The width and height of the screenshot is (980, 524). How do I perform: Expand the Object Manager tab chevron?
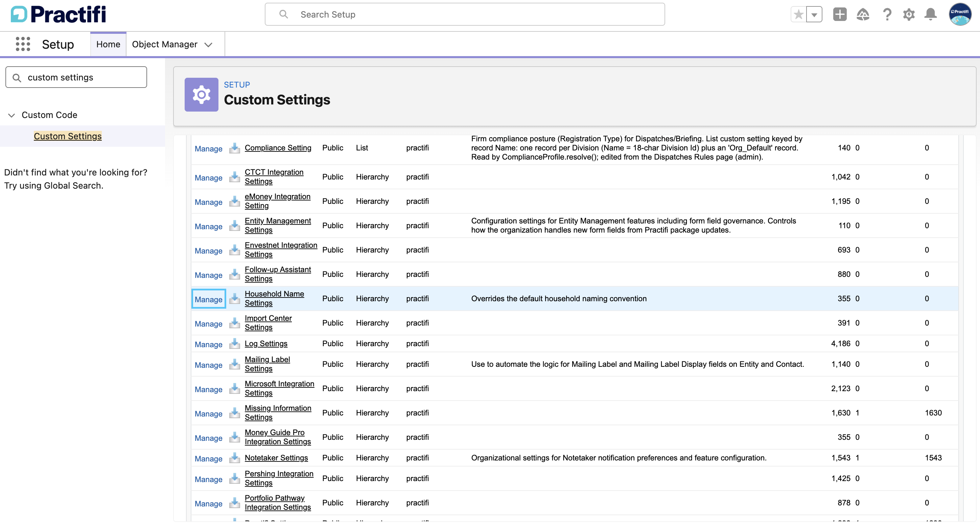click(208, 45)
